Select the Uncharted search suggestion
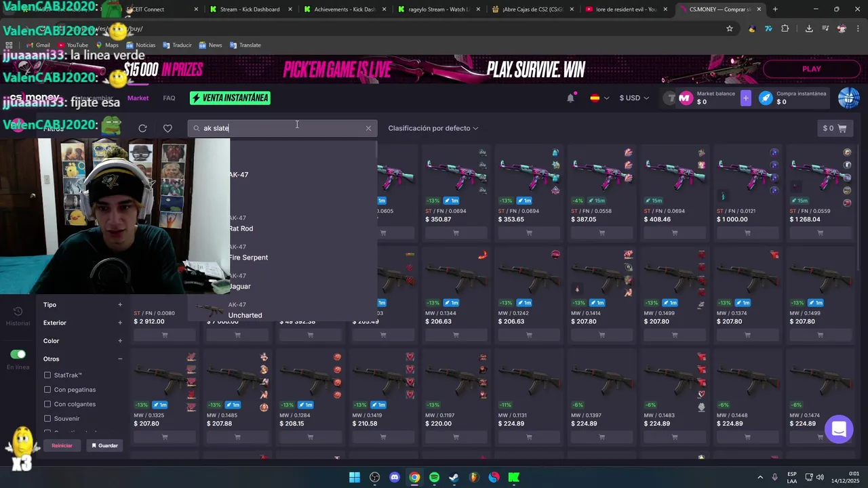The width and height of the screenshot is (868, 488). 283,310
